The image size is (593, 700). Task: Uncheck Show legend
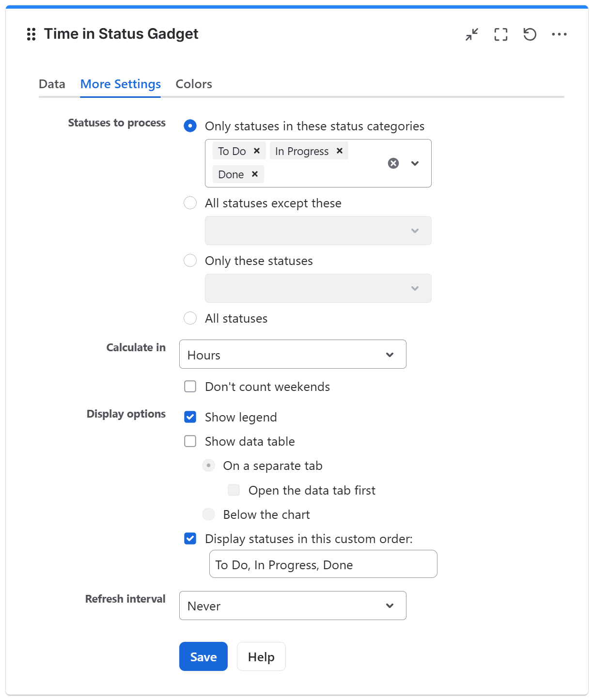190,417
